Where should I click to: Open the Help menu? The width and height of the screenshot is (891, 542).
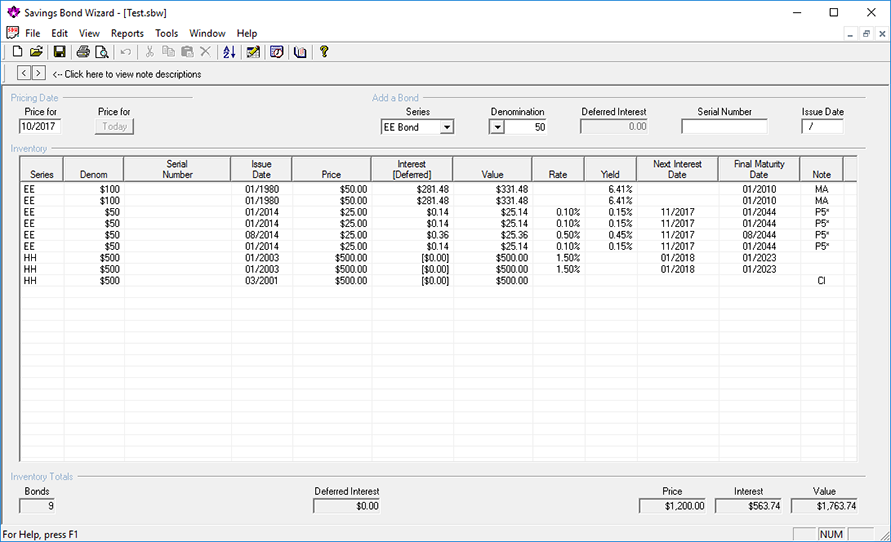(x=247, y=33)
